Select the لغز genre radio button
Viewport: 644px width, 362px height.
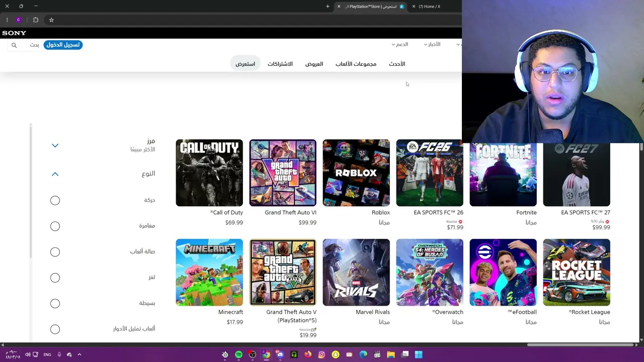point(55,278)
